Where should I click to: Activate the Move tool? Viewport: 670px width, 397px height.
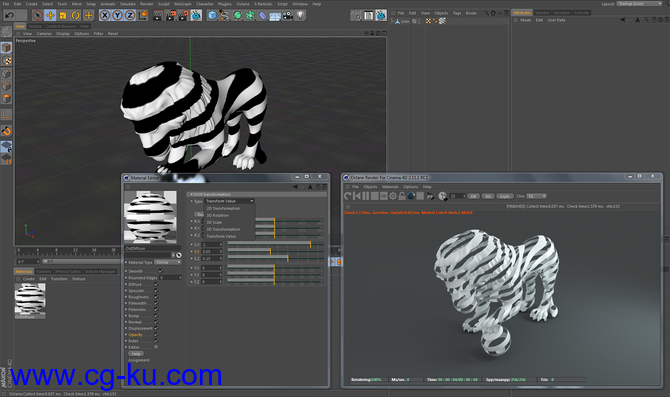(50, 15)
